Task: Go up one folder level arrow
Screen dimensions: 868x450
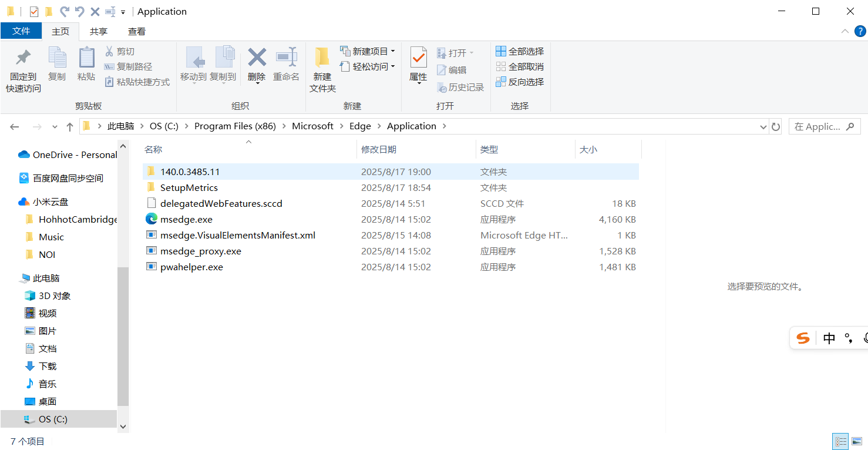Action: click(x=70, y=126)
